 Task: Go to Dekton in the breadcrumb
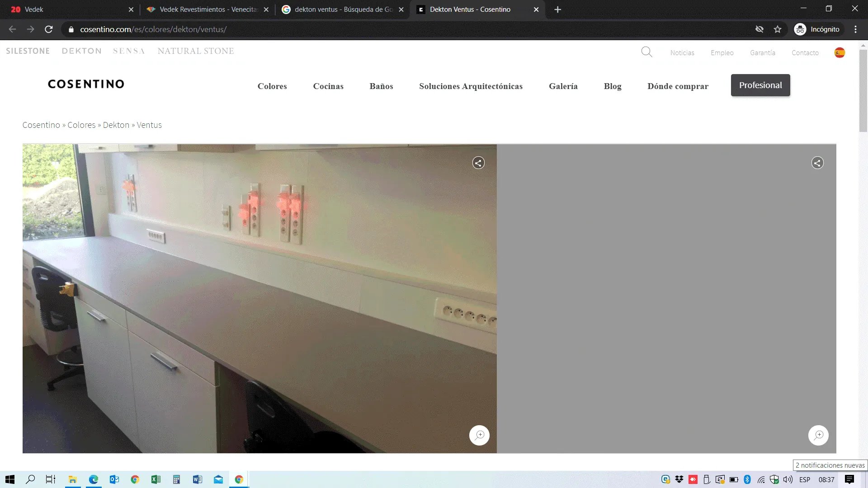pyautogui.click(x=116, y=125)
